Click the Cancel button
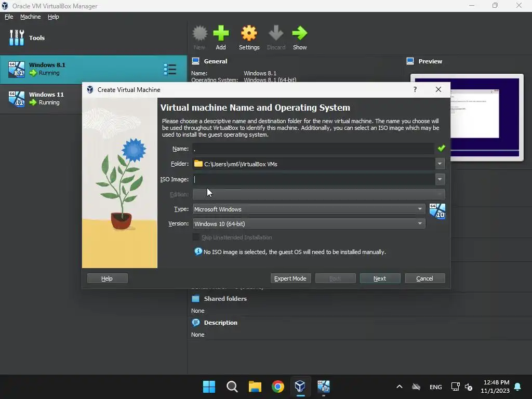This screenshot has height=399, width=532. (425, 278)
